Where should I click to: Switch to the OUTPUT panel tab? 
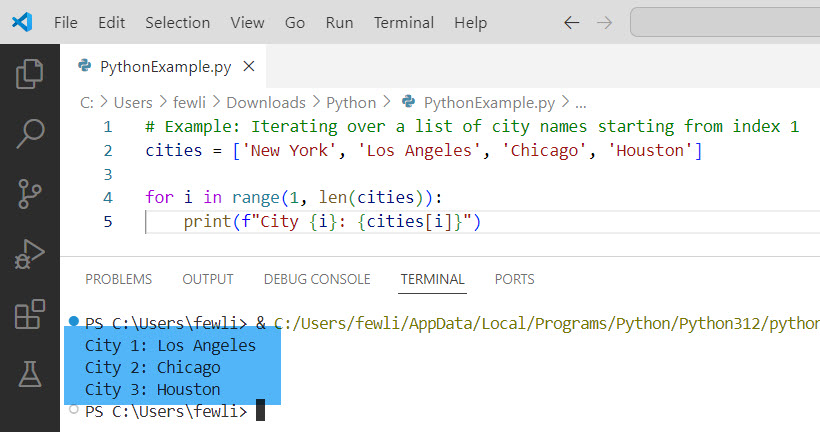pos(208,279)
